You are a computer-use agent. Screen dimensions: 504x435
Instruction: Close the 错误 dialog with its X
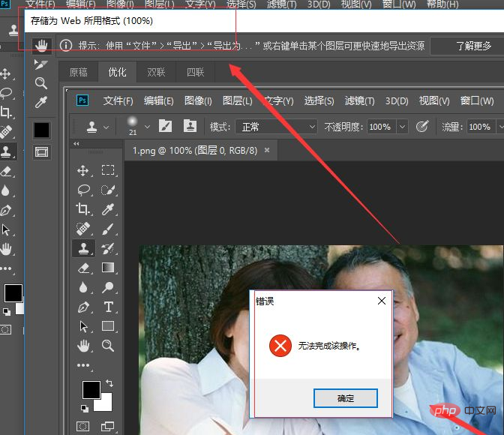382,301
